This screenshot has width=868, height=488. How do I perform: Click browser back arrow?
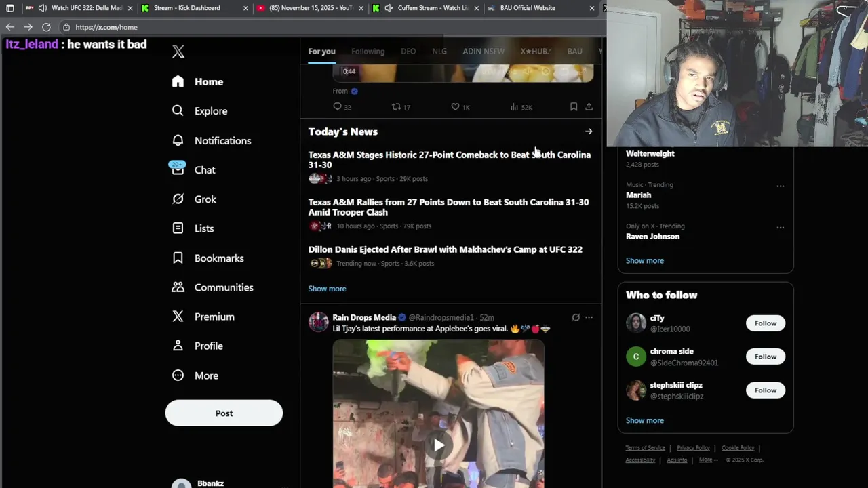[9, 27]
